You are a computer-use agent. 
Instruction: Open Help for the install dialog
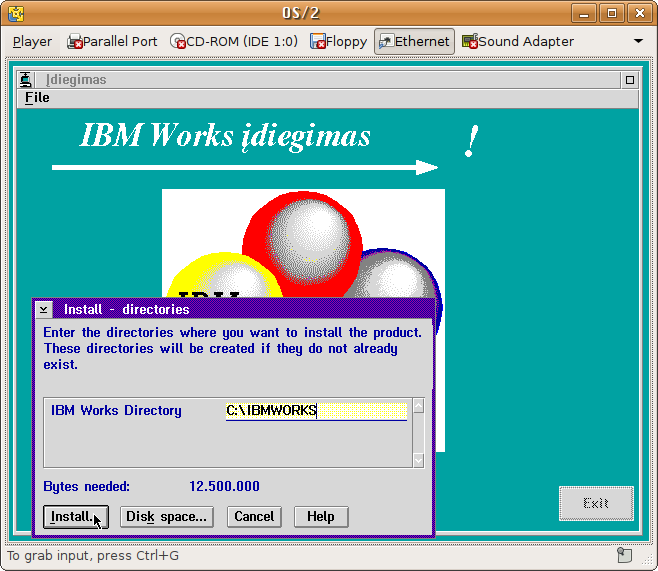321,517
